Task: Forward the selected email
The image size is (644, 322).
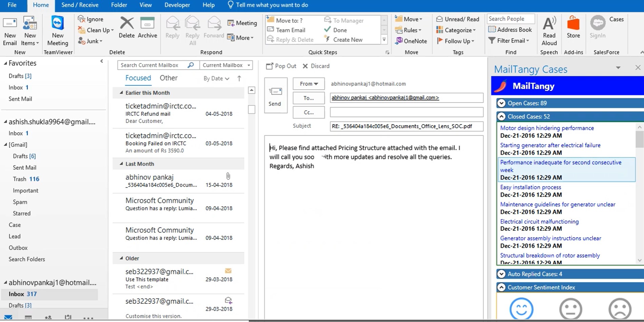Action: coord(214,28)
